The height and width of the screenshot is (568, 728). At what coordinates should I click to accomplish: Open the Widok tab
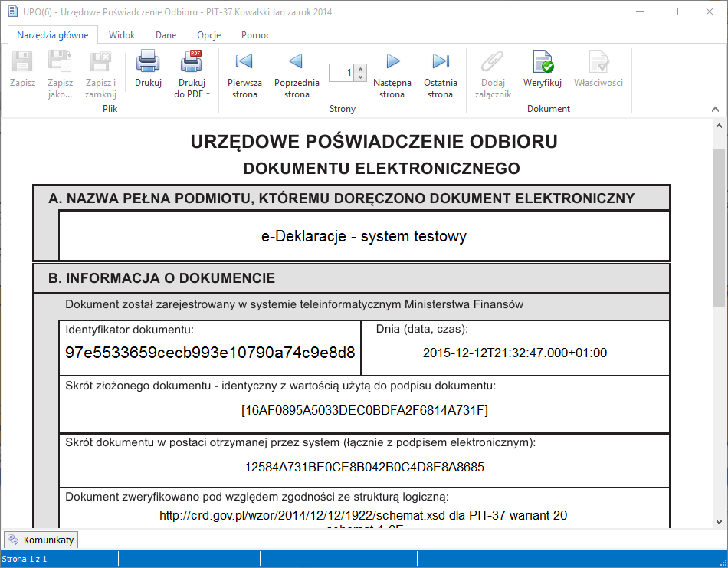tap(122, 35)
